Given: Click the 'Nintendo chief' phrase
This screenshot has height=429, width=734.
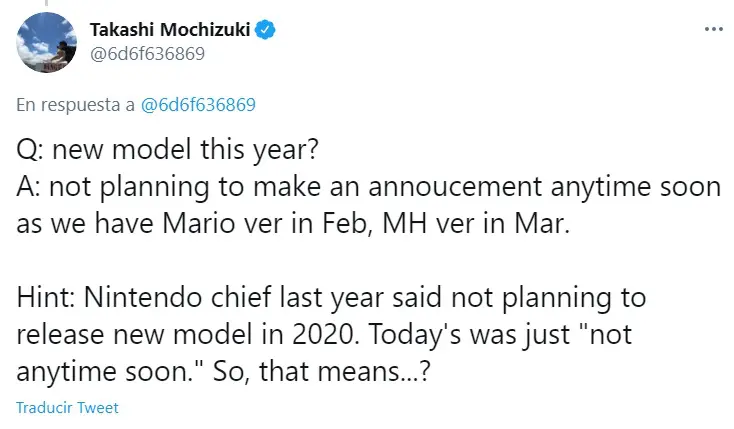Looking at the screenshot, I should pyautogui.click(x=178, y=297).
